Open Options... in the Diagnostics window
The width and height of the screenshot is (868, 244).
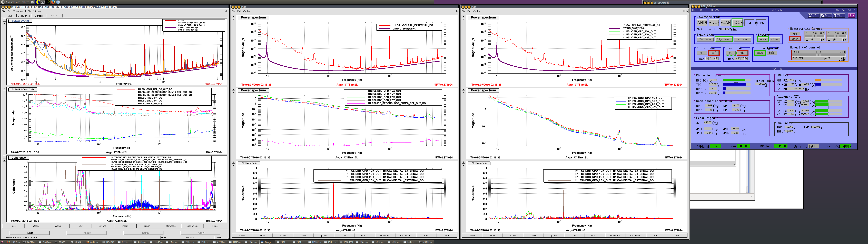(x=103, y=226)
